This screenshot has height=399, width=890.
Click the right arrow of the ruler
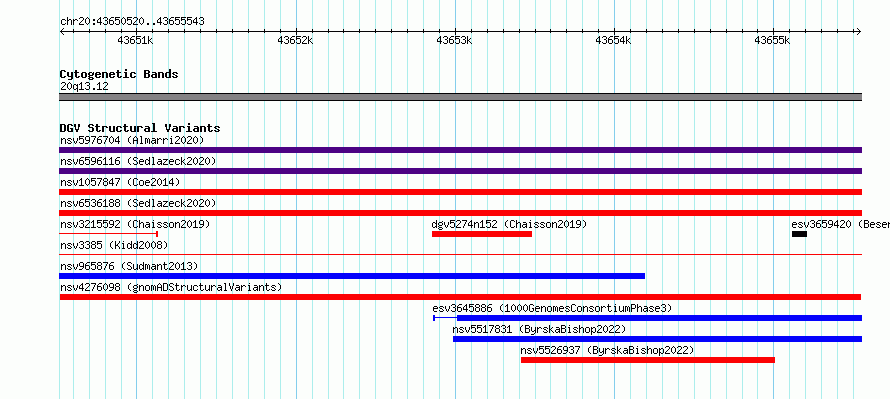(859, 32)
